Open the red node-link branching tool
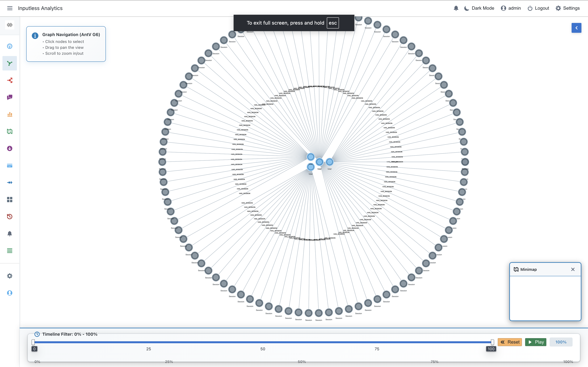The width and height of the screenshot is (588, 367). tap(10, 80)
